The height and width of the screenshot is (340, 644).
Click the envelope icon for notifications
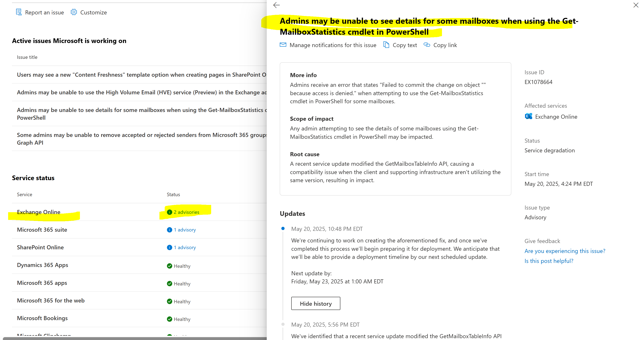coord(283,45)
